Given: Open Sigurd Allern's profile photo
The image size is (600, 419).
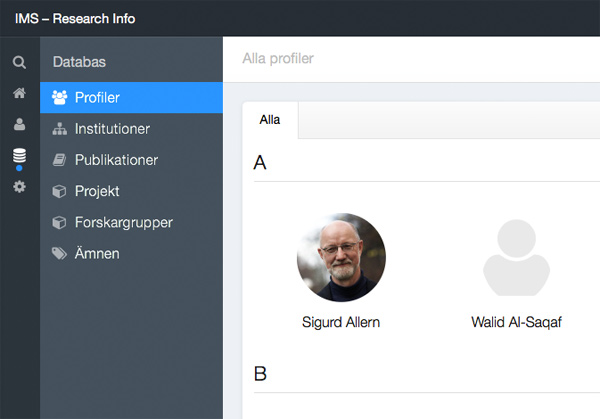Looking at the screenshot, I should tap(341, 257).
